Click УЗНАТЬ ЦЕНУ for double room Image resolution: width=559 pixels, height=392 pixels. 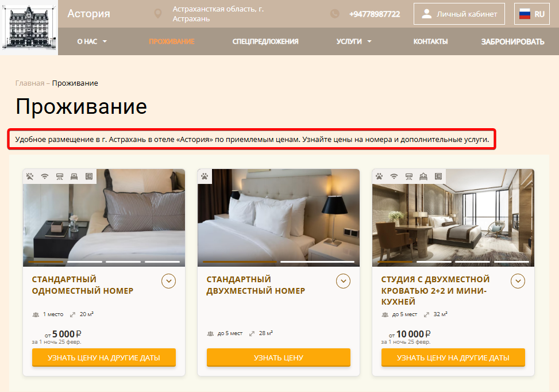click(x=279, y=358)
